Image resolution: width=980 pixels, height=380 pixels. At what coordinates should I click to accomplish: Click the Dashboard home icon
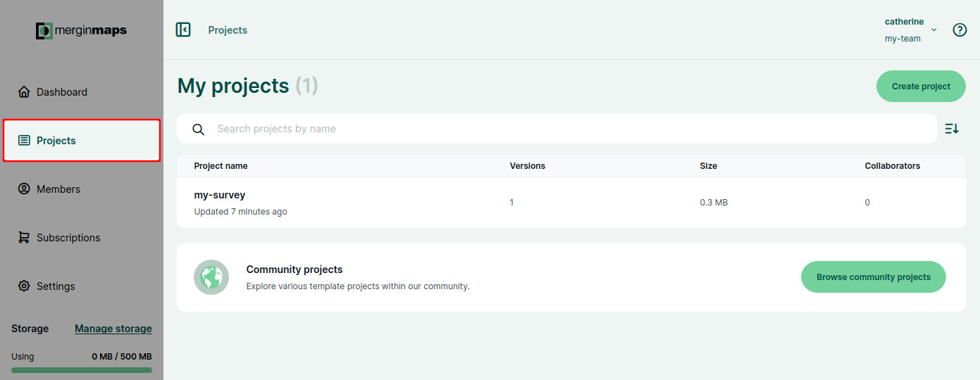(x=24, y=92)
